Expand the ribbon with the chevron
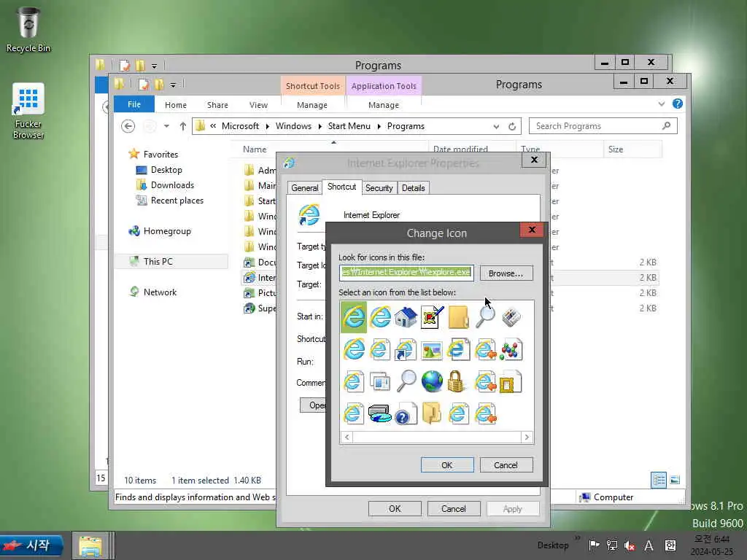Viewport: 747px width, 560px height. coord(662,104)
